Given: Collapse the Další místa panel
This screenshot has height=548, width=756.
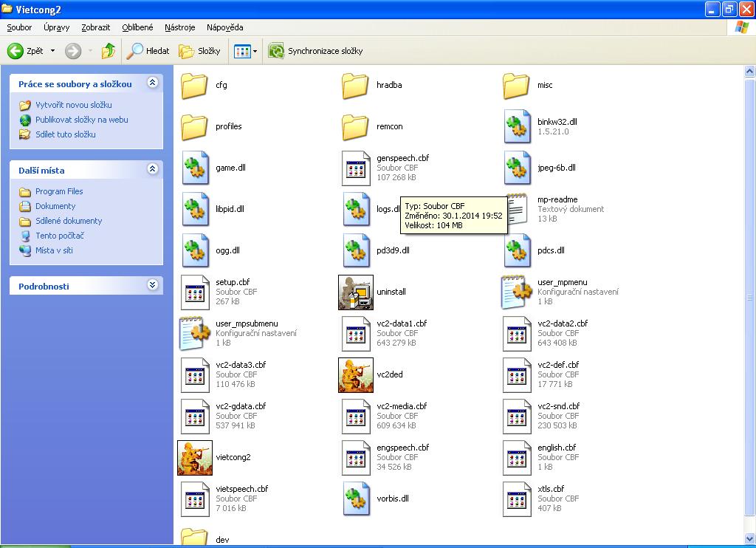Looking at the screenshot, I should tap(152, 169).
